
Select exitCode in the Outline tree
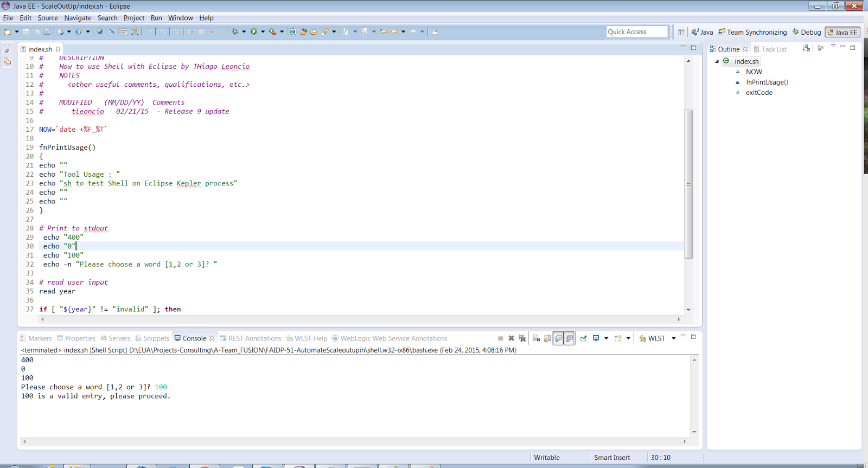pyautogui.click(x=759, y=92)
